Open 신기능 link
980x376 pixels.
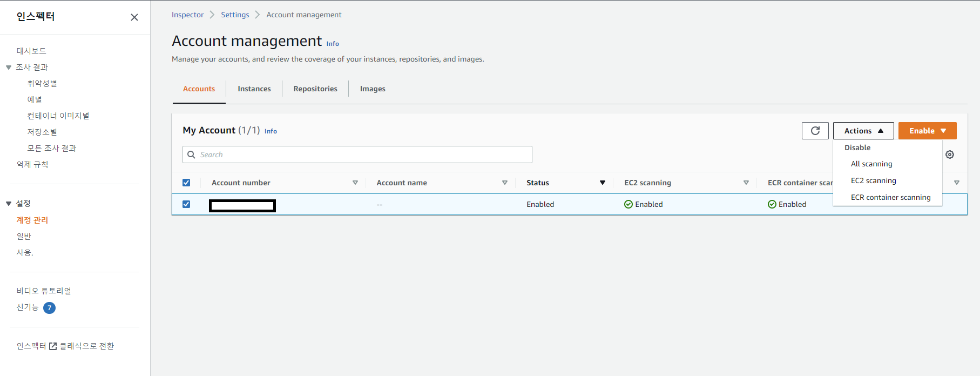click(x=28, y=307)
